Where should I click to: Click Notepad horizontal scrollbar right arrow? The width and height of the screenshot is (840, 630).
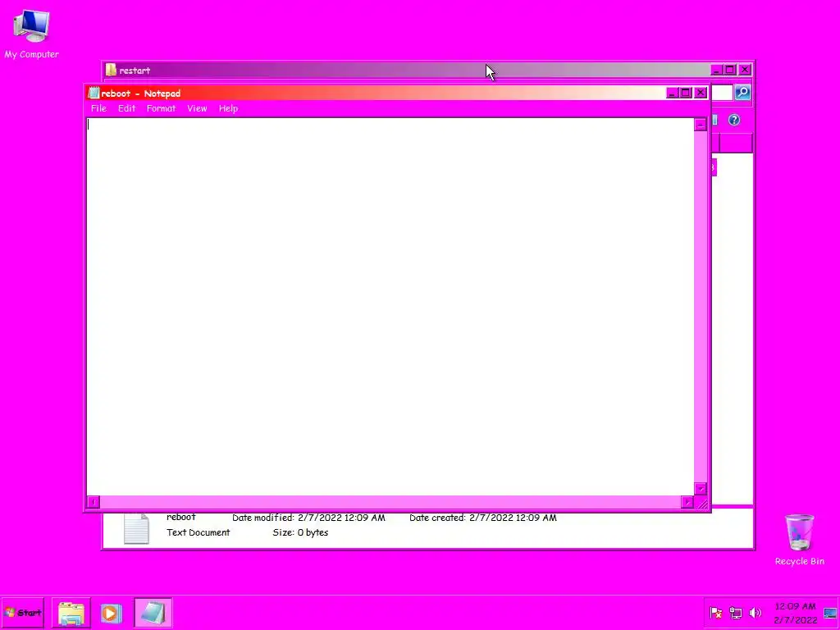[687, 503]
